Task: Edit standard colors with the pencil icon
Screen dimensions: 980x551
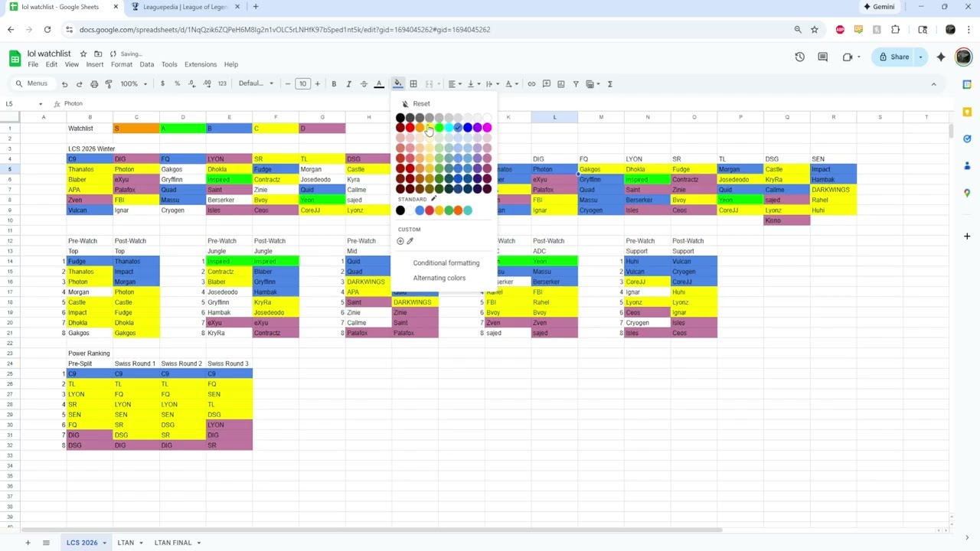Action: (x=433, y=199)
